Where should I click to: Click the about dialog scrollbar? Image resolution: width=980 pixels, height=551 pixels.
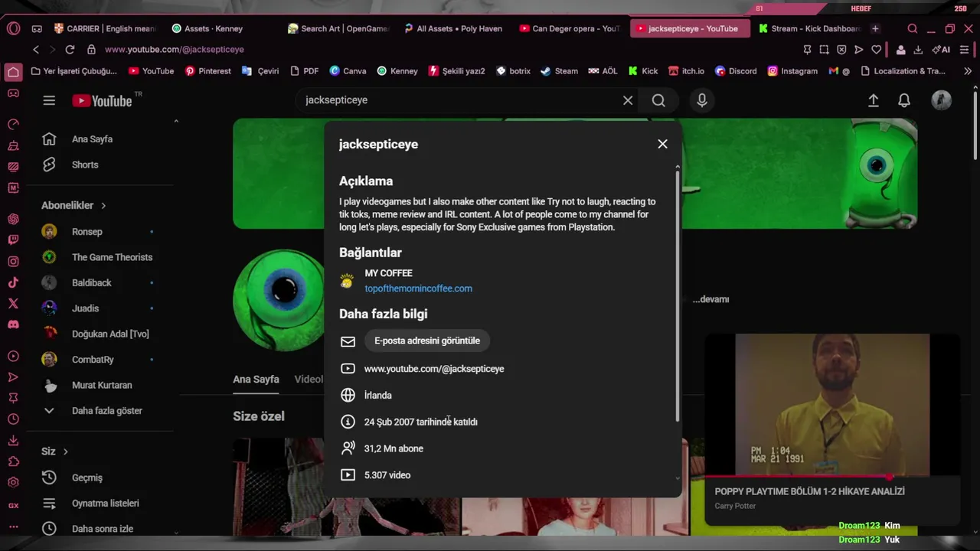[677, 295]
